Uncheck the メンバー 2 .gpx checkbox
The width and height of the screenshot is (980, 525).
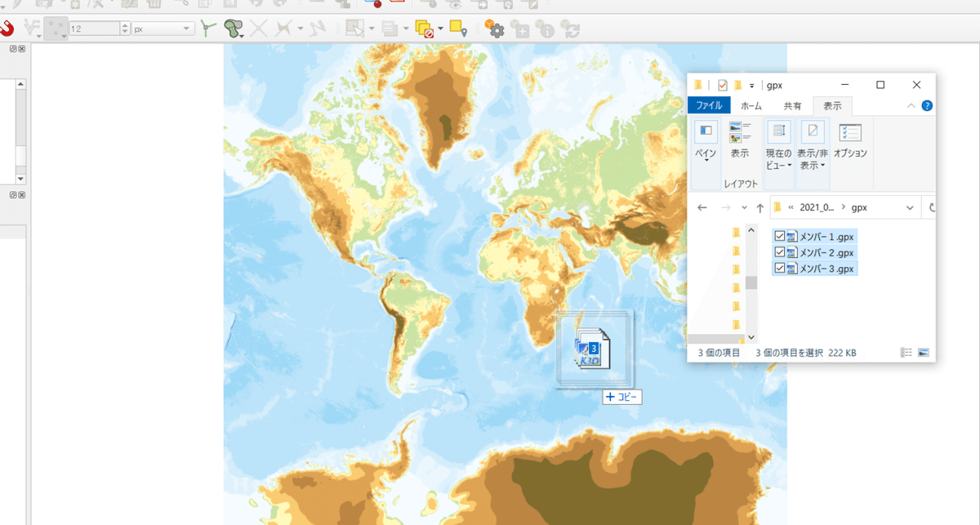click(780, 252)
